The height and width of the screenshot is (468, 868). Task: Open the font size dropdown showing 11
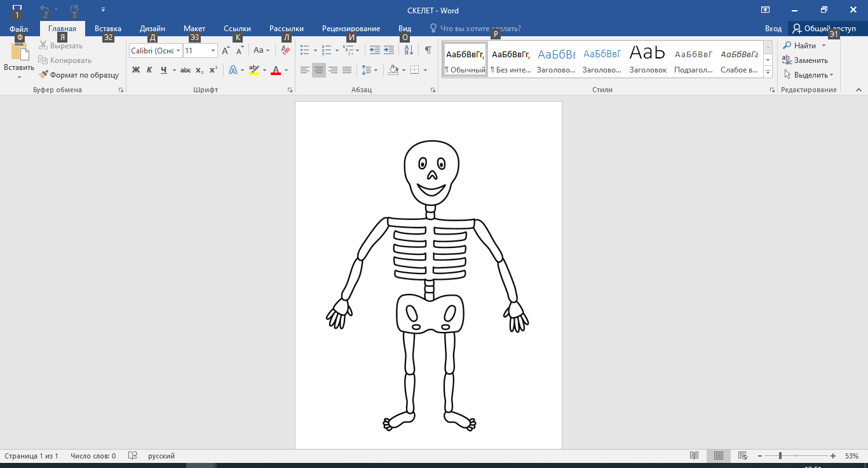pos(213,50)
